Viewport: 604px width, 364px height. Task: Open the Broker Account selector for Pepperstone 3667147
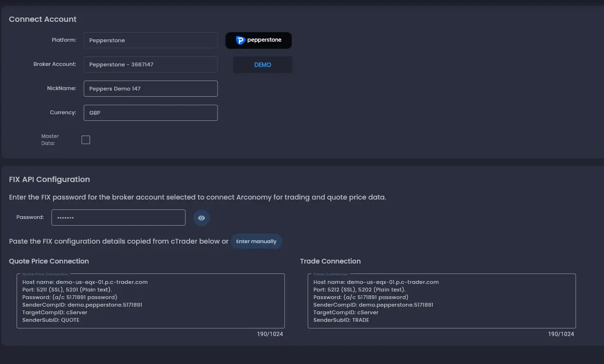[150, 64]
